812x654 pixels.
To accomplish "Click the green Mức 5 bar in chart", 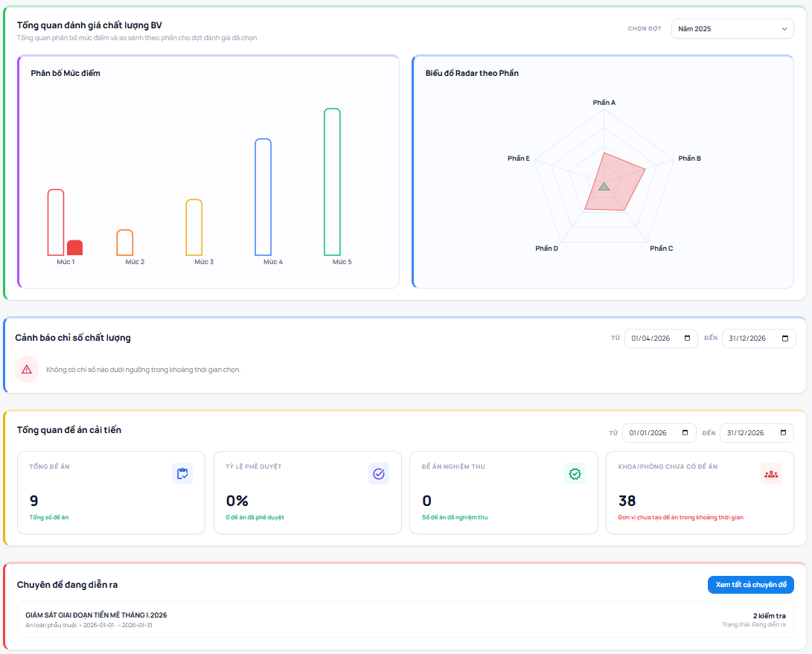I will coord(332,182).
